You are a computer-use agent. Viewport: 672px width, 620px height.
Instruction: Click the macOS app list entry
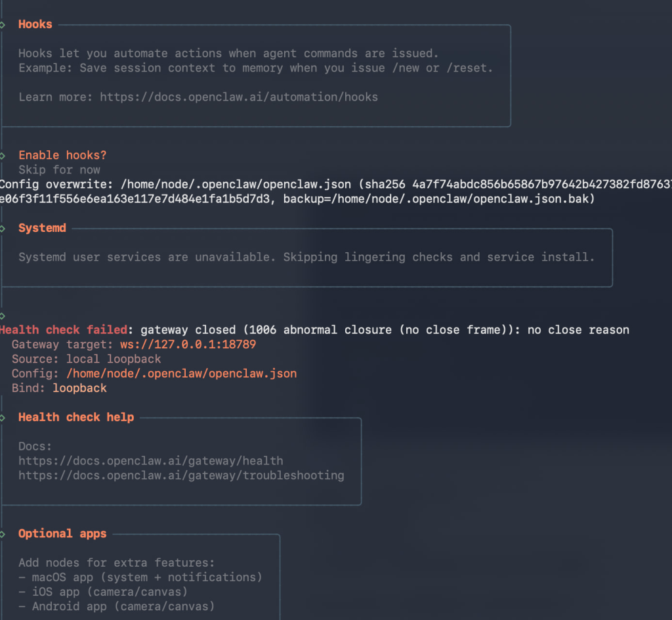coord(140,577)
